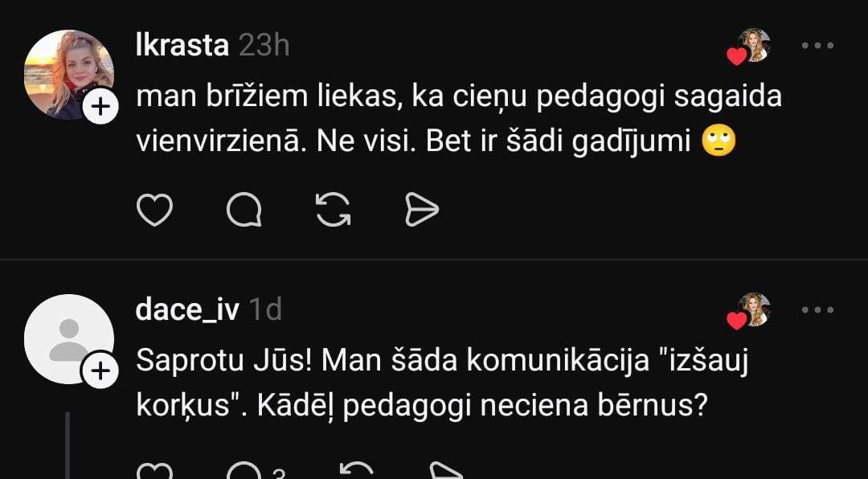Open more options for dace_iv's comment
This screenshot has height=479, width=868.
tap(818, 310)
